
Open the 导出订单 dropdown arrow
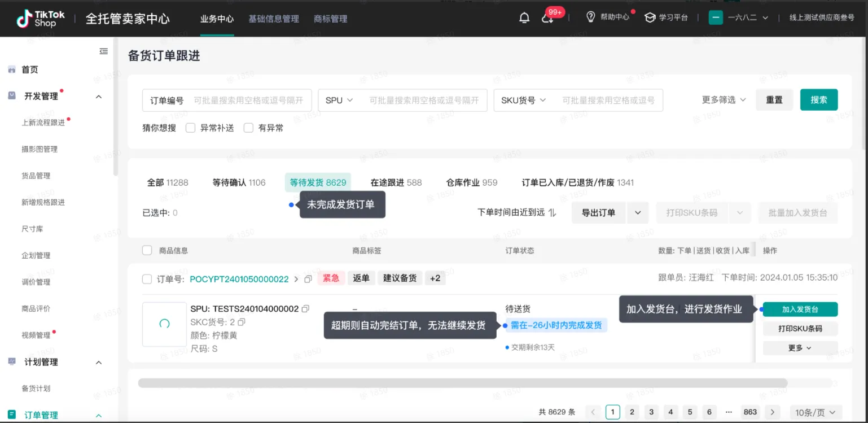click(x=638, y=213)
